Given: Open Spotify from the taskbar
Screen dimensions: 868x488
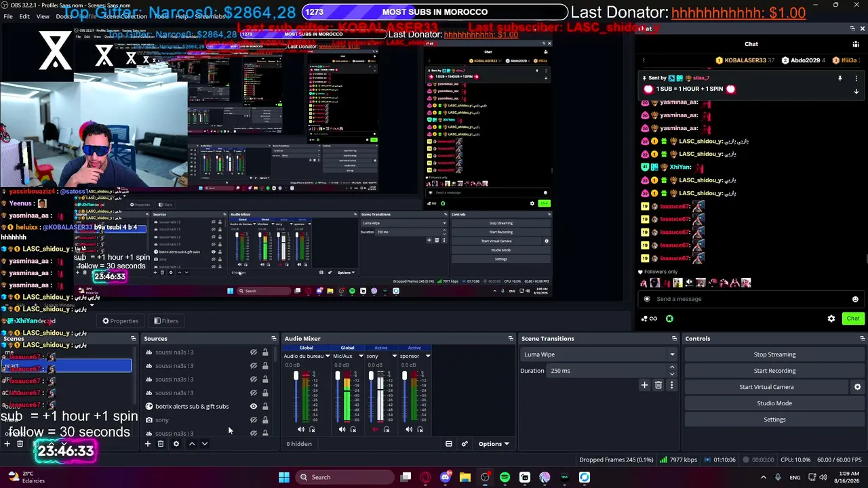Looking at the screenshot, I should pyautogui.click(x=505, y=477).
